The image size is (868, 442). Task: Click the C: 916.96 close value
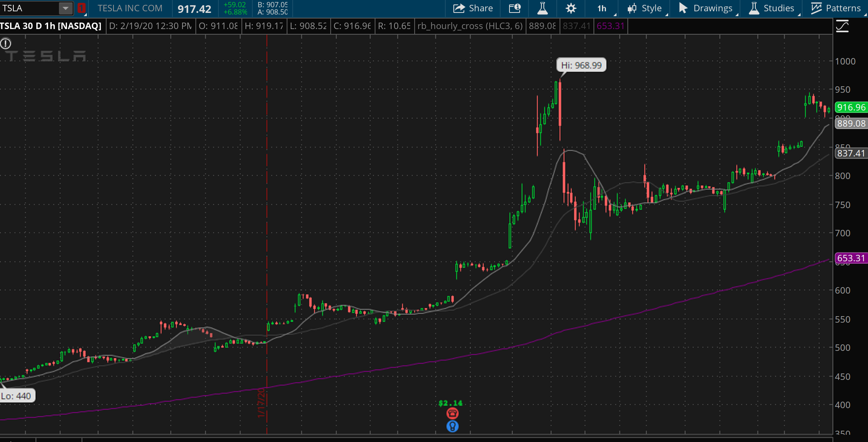pyautogui.click(x=352, y=26)
